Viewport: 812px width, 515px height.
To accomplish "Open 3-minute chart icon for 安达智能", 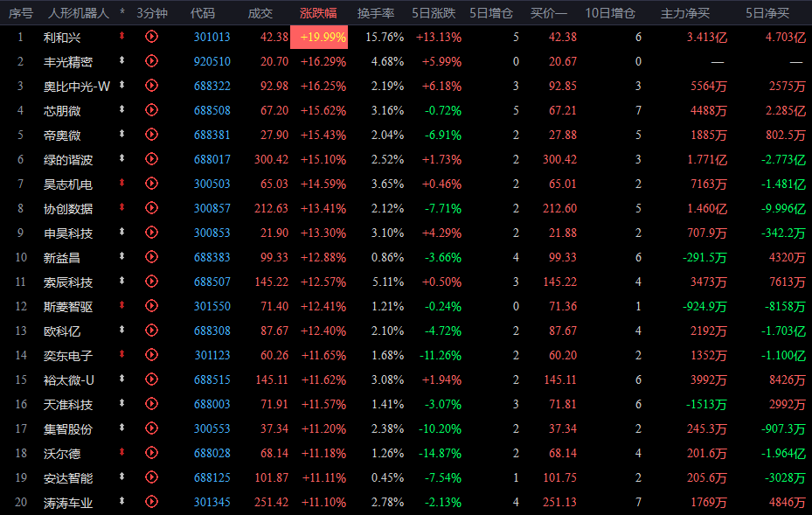I will (x=151, y=477).
